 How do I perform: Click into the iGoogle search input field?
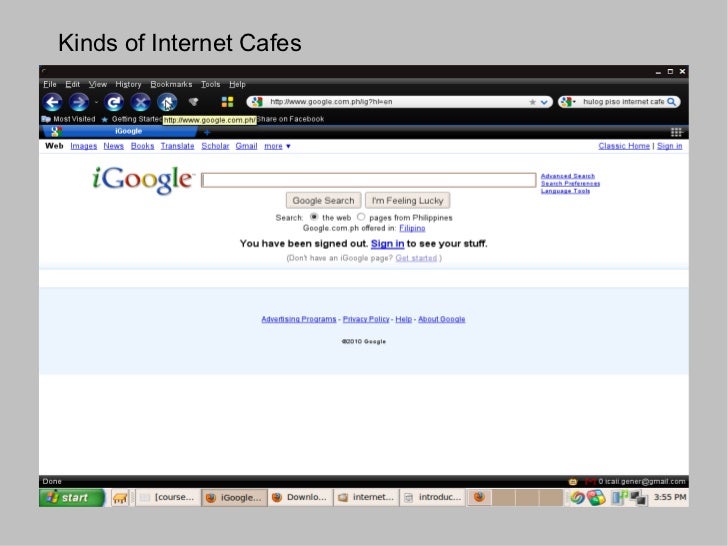pyautogui.click(x=369, y=180)
